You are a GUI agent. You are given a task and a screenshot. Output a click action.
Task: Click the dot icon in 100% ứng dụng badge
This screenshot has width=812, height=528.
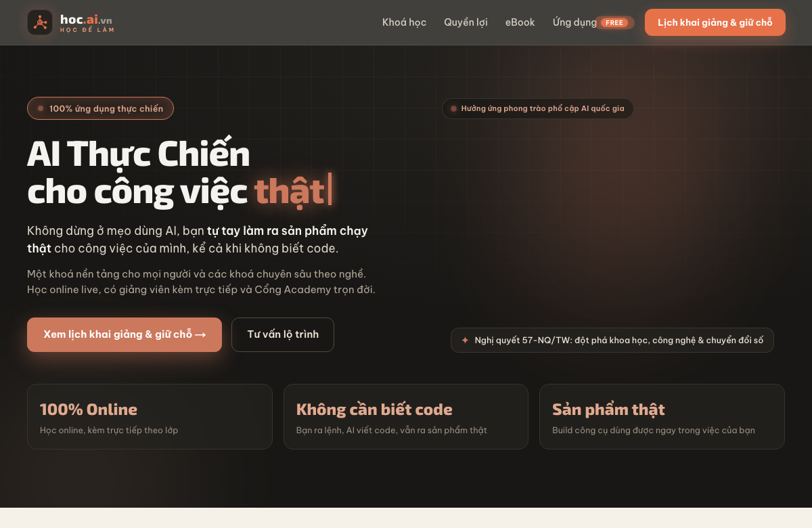[x=41, y=108]
